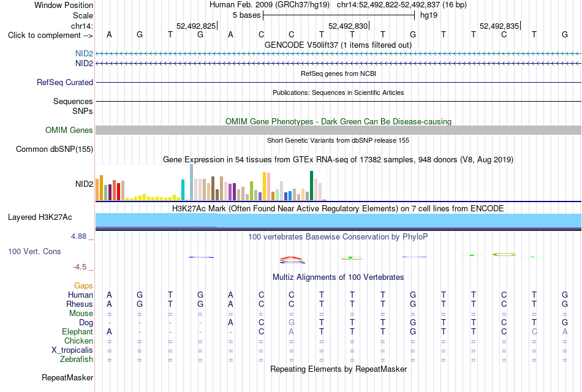
Task: Open the RefSeq Curated track label
Action: click(x=65, y=83)
